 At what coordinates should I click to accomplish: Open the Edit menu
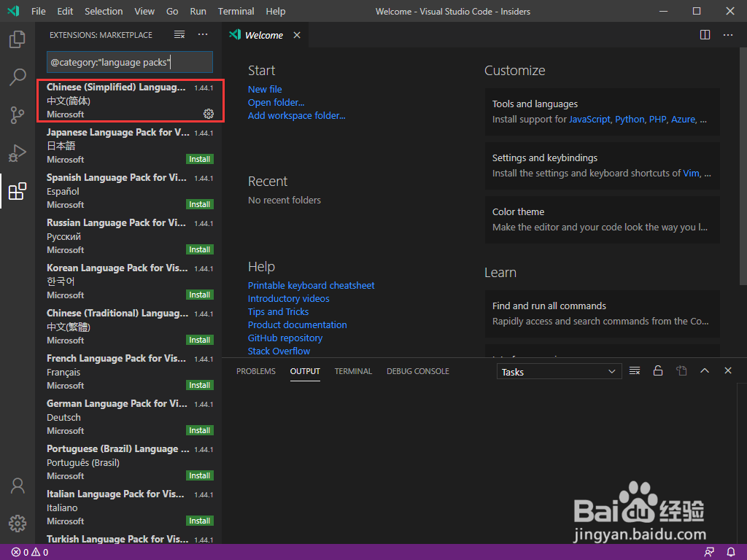point(65,12)
